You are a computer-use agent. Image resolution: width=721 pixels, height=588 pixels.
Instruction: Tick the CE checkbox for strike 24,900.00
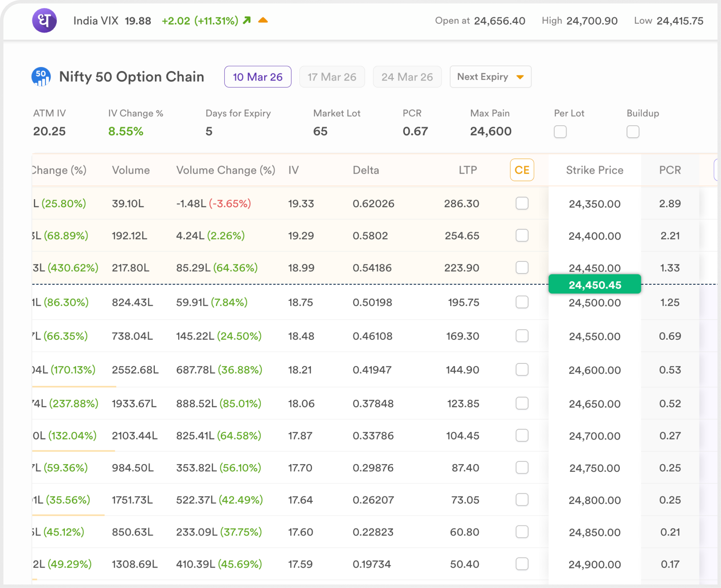pos(522,564)
